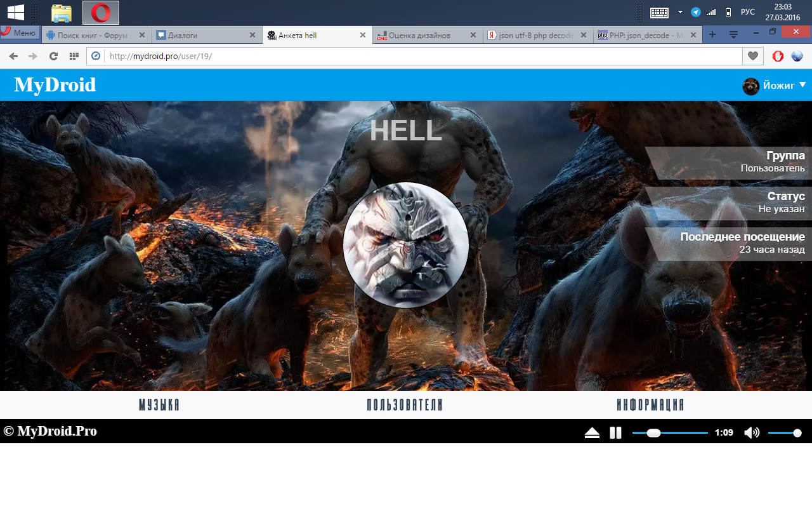Click the 1:09 track time
Viewport: 812px width, 508px height.
724,433
